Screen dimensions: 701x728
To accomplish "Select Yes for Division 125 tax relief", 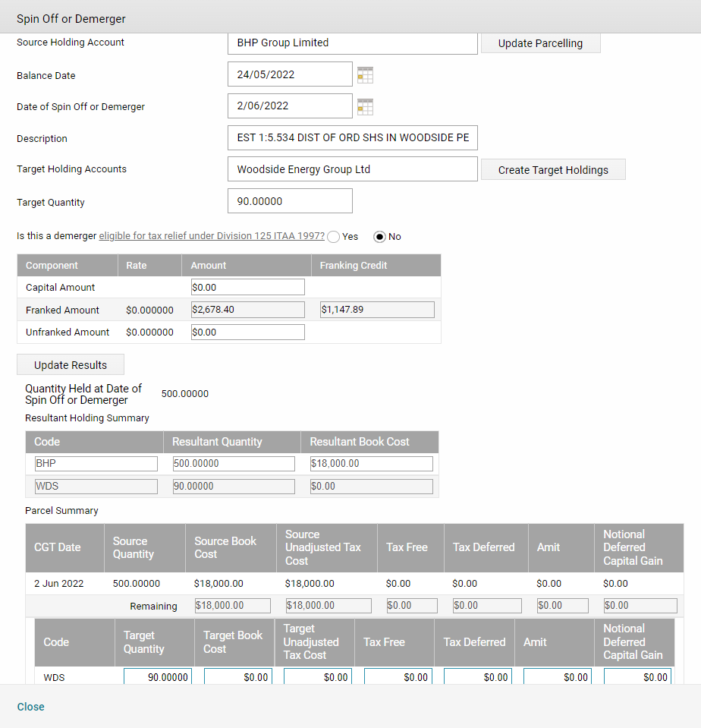I will (x=333, y=237).
